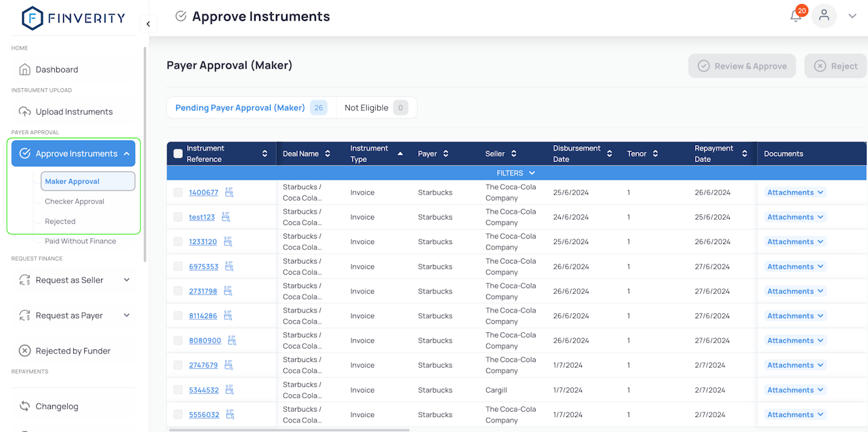Screen dimensions: 868x432
Task: Open Attachments dropdown for instrument 1400677
Action: click(x=795, y=193)
